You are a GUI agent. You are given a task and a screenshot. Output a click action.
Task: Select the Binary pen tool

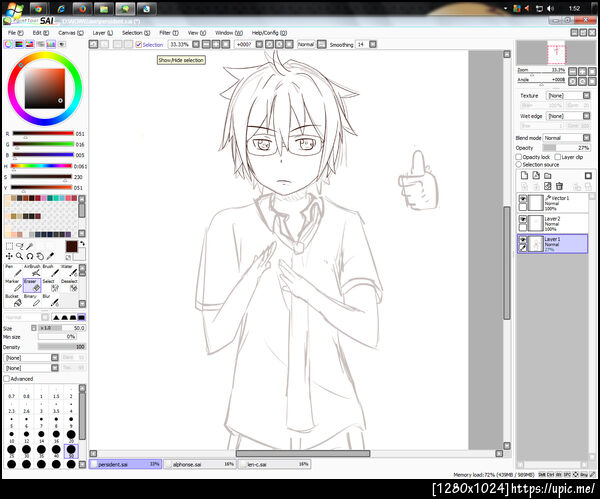coord(32,301)
